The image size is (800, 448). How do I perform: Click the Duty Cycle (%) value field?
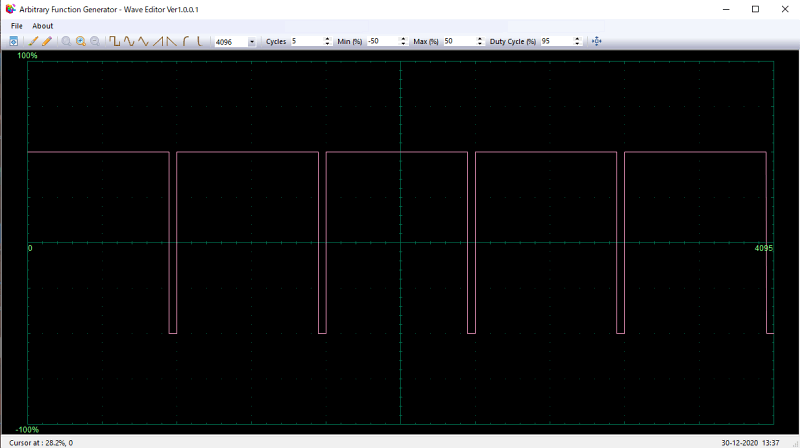tap(554, 41)
